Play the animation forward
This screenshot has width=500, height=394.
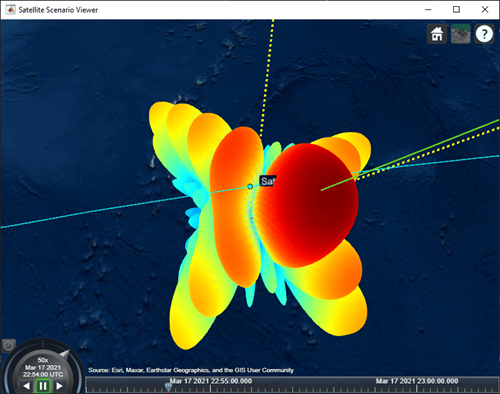[x=59, y=386]
